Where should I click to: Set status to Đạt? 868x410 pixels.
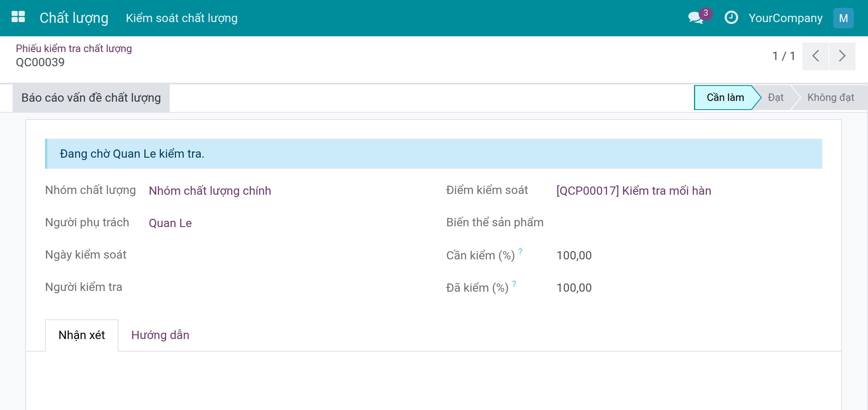[775, 97]
